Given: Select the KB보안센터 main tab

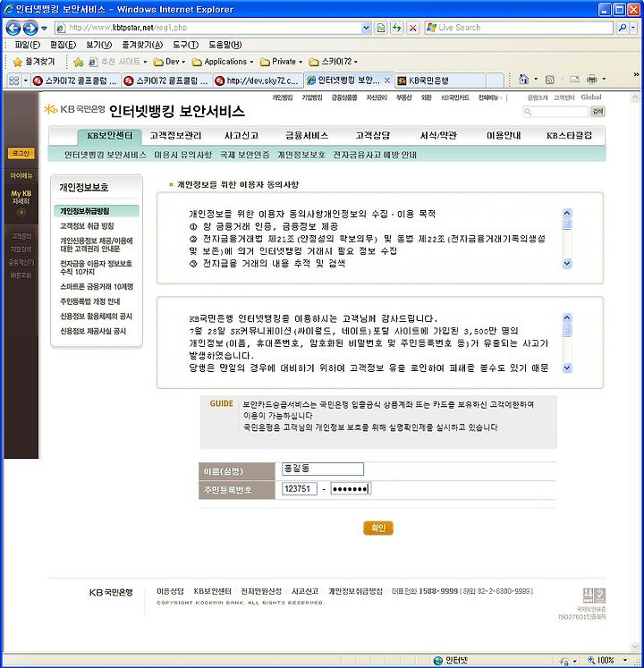Looking at the screenshot, I should click(109, 136).
